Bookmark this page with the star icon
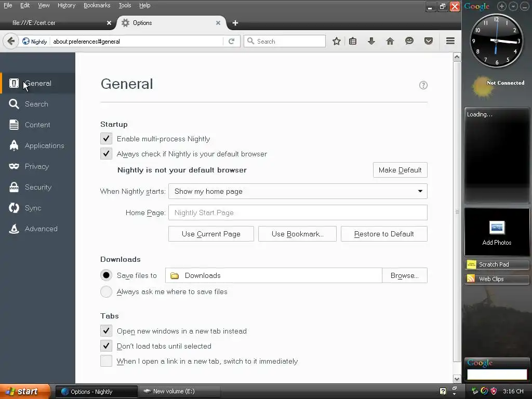This screenshot has height=399, width=532. (336, 42)
